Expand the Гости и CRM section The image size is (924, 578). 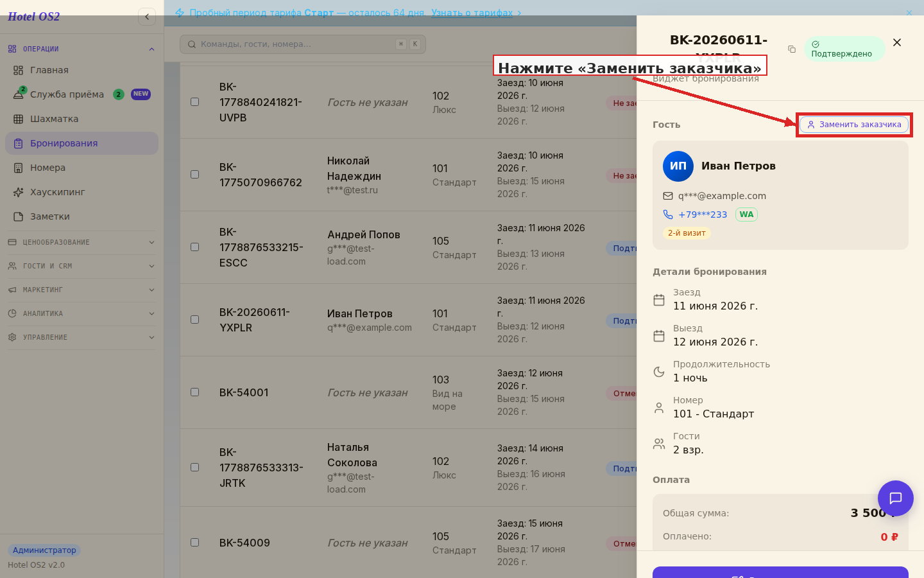(81, 267)
